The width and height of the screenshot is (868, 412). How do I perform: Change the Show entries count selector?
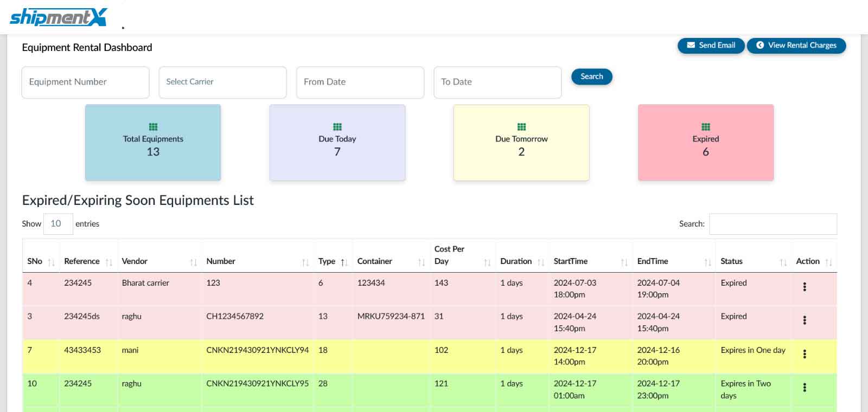pyautogui.click(x=58, y=224)
